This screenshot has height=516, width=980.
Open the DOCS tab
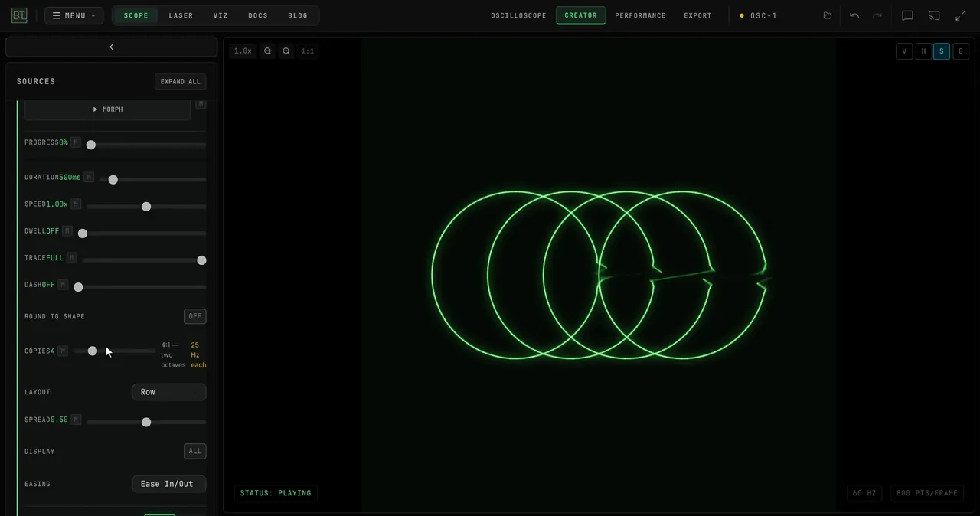point(258,15)
